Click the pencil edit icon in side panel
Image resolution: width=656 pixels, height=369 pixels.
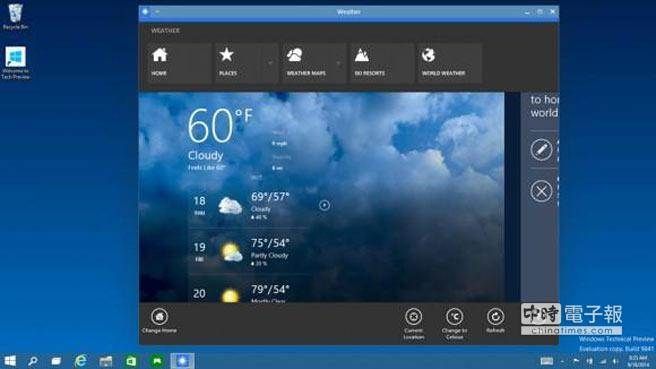pos(541,150)
